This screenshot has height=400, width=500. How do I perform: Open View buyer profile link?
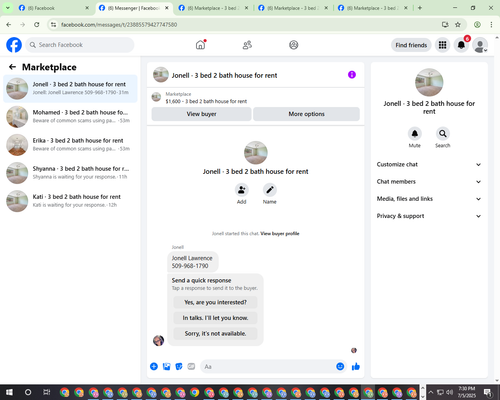coord(280,234)
